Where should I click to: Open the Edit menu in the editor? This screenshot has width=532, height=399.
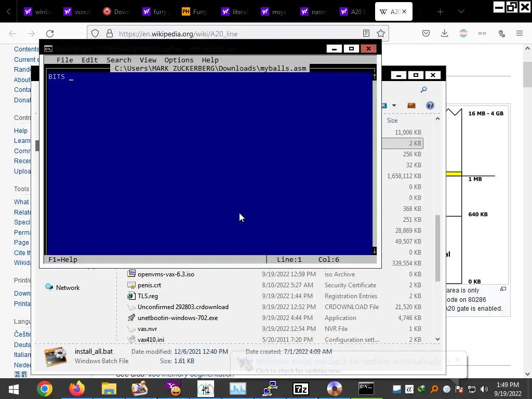pos(89,60)
